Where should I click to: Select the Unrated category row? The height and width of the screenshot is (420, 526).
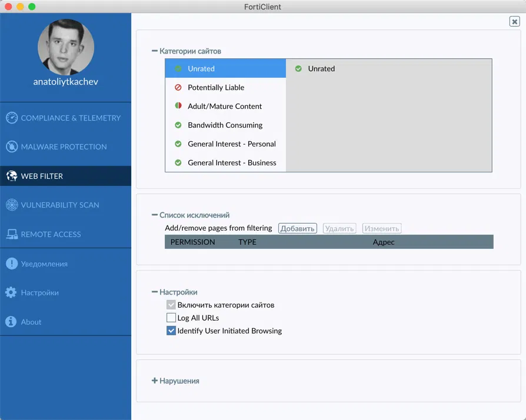pos(225,68)
